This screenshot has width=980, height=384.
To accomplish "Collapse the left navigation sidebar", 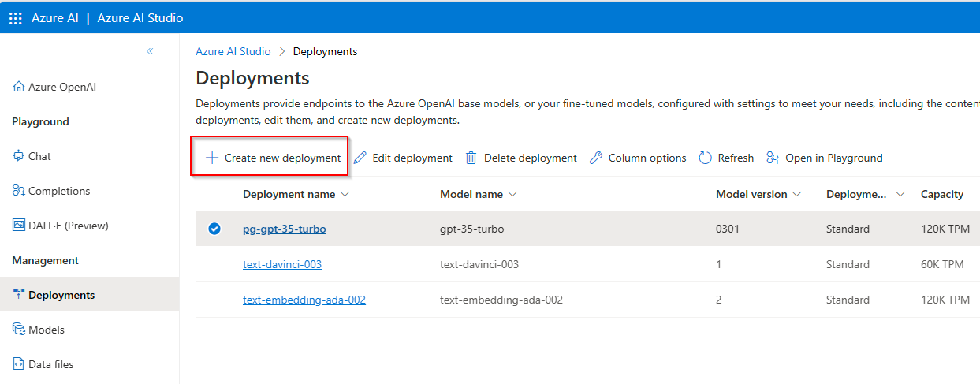I will point(150,51).
